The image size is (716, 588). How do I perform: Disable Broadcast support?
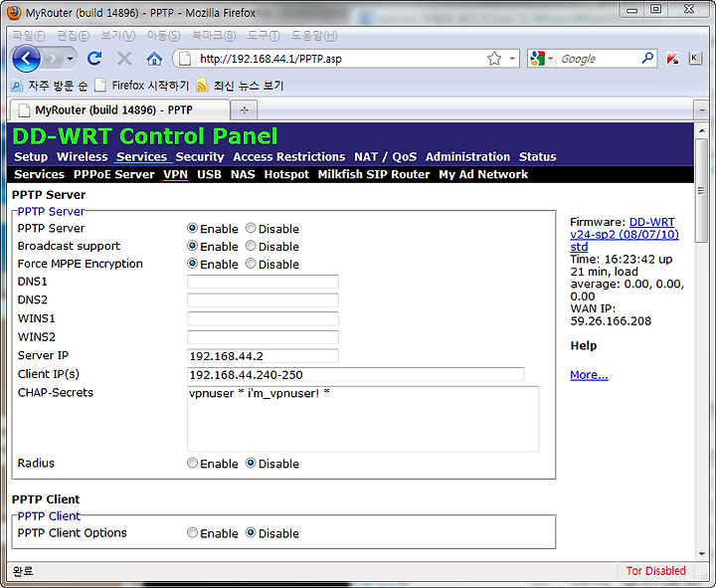point(251,246)
